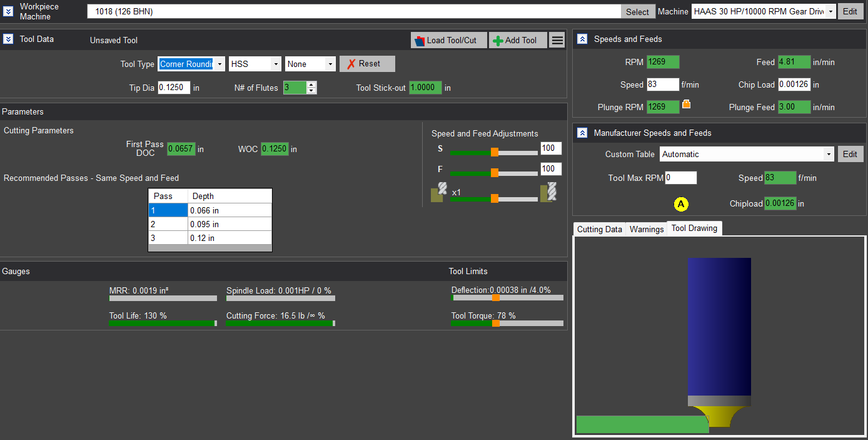The height and width of the screenshot is (440, 868).
Task: Collapse Manufacturer Speeds and Feeds panel chevron
Action: tap(582, 133)
